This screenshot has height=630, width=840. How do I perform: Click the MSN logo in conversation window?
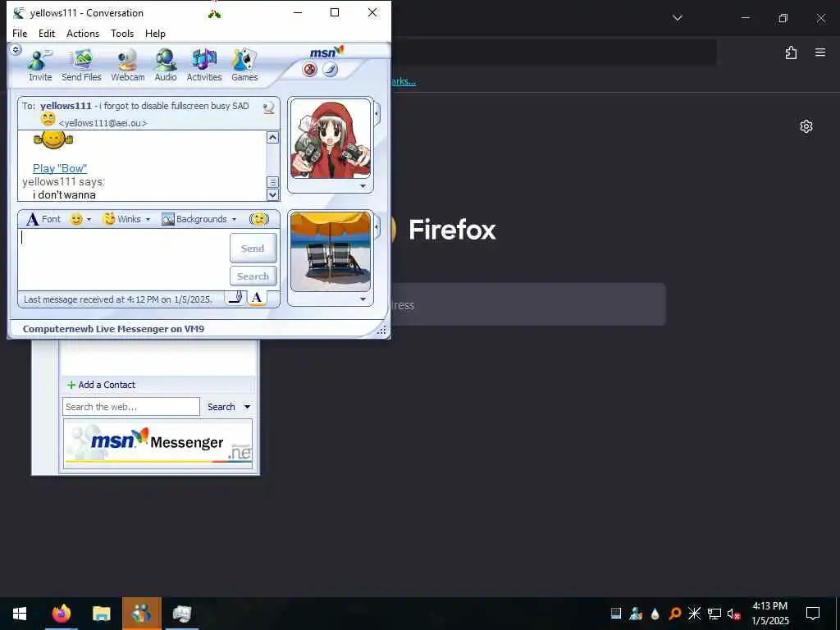[x=326, y=52]
